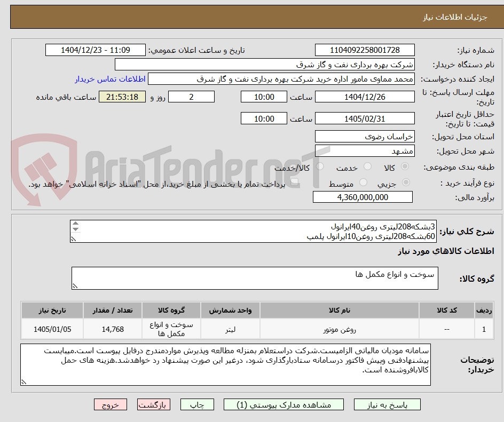The height and width of the screenshot is (422, 504).
Task: Click the گروه کالا text area
Action: tap(255, 278)
